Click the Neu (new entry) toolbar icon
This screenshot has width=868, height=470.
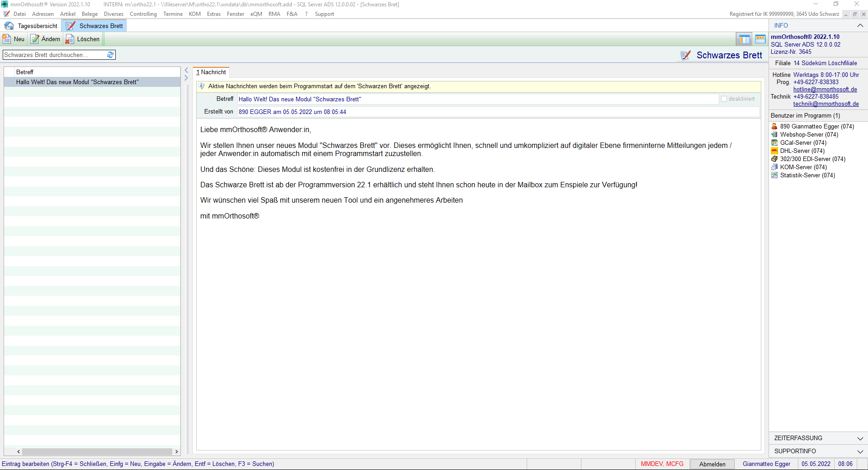(7, 39)
